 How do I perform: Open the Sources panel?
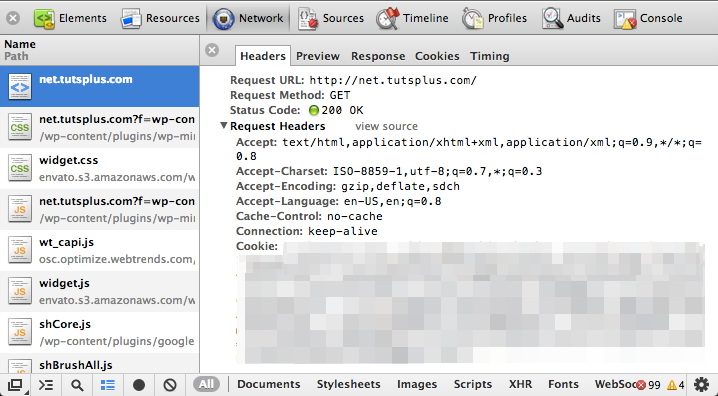click(x=331, y=18)
